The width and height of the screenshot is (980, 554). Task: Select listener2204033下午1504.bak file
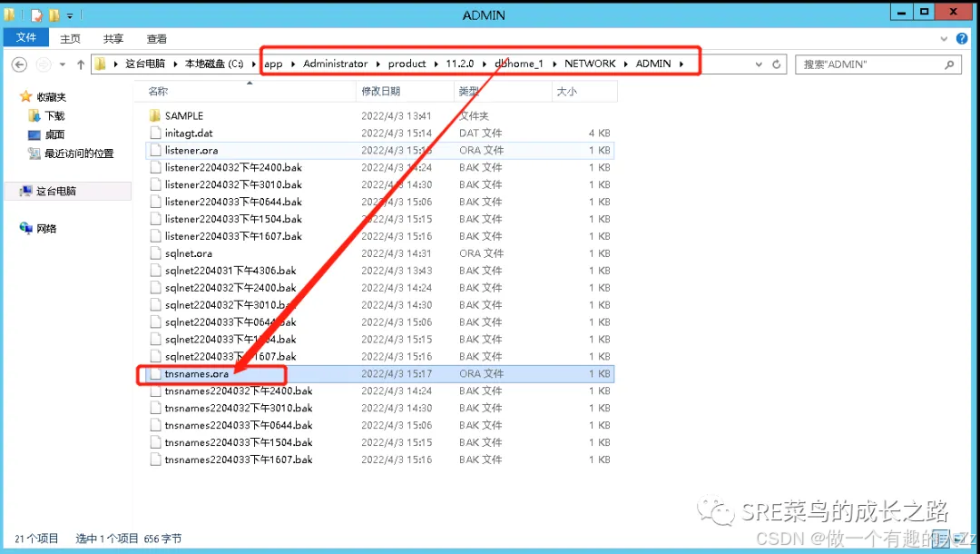coord(380,219)
